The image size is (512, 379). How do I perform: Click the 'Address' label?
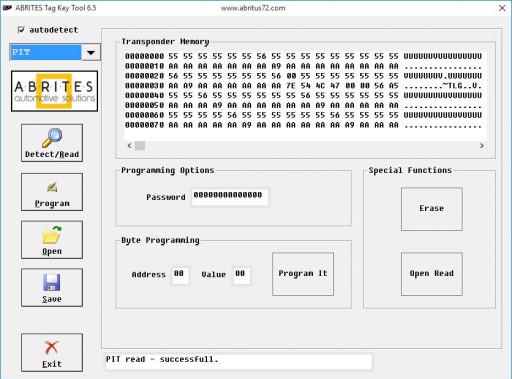point(149,275)
